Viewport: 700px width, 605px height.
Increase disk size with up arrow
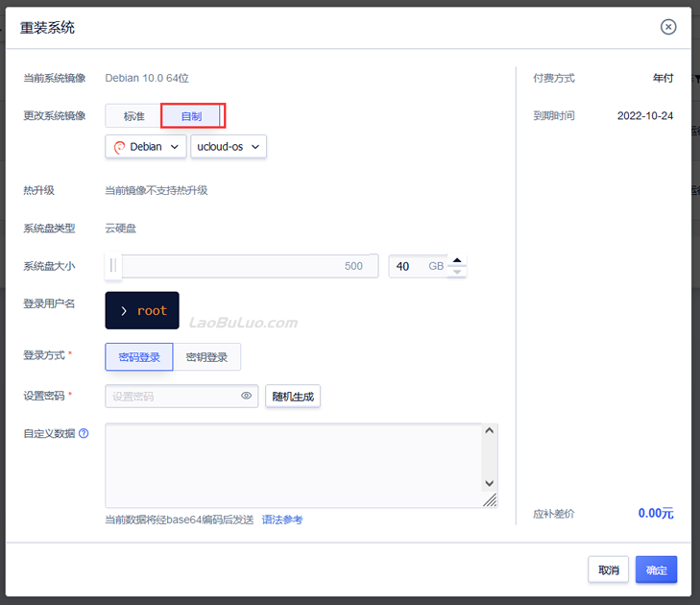tap(457, 260)
